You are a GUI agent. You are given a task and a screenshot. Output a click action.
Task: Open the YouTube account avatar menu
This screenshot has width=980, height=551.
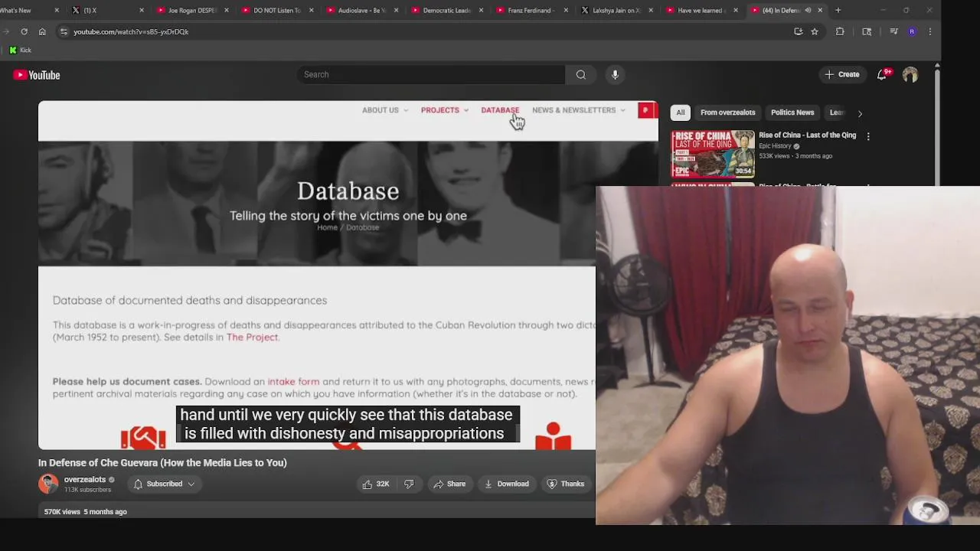tap(910, 74)
